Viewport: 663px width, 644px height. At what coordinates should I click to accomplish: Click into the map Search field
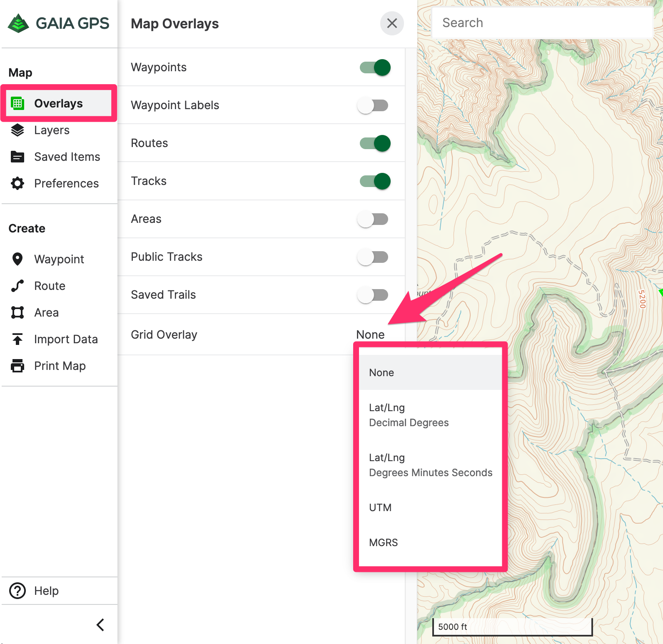tap(542, 23)
